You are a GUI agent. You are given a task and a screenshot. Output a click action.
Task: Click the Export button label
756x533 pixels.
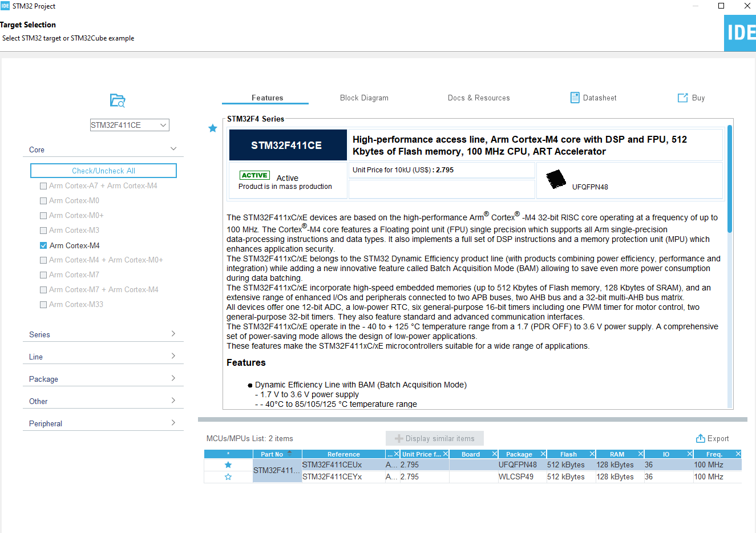click(x=718, y=438)
